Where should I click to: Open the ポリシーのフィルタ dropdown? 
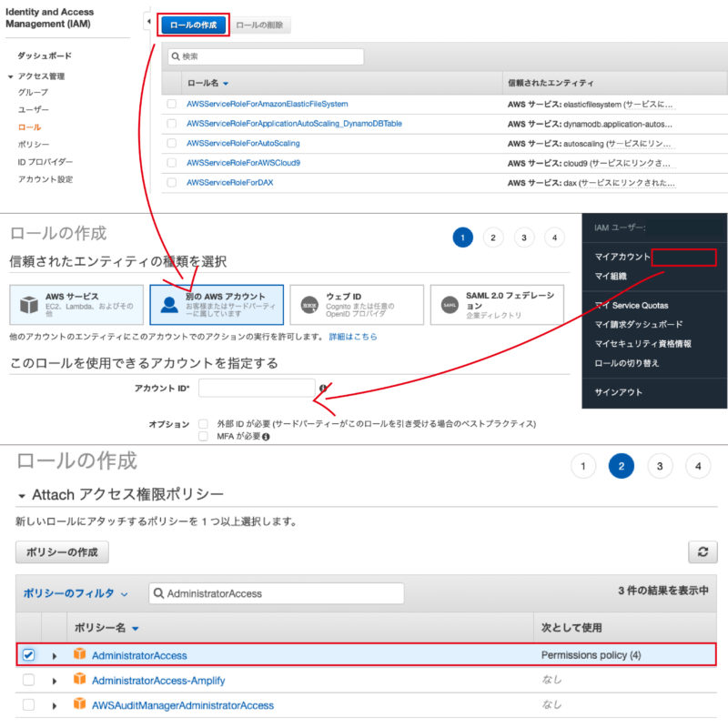(x=76, y=593)
